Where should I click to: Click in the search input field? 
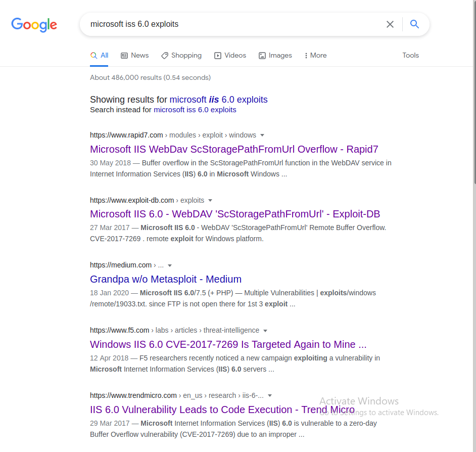pos(232,24)
